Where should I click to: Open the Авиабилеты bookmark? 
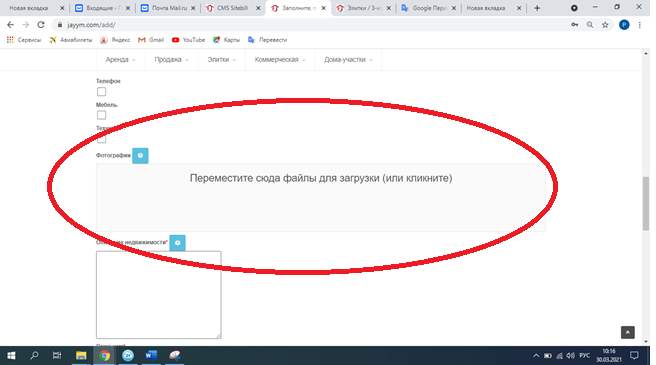coord(71,40)
